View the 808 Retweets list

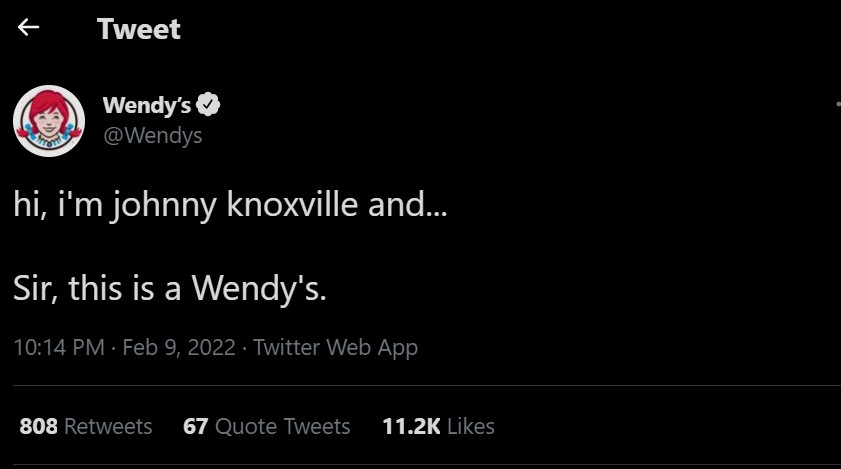86,426
